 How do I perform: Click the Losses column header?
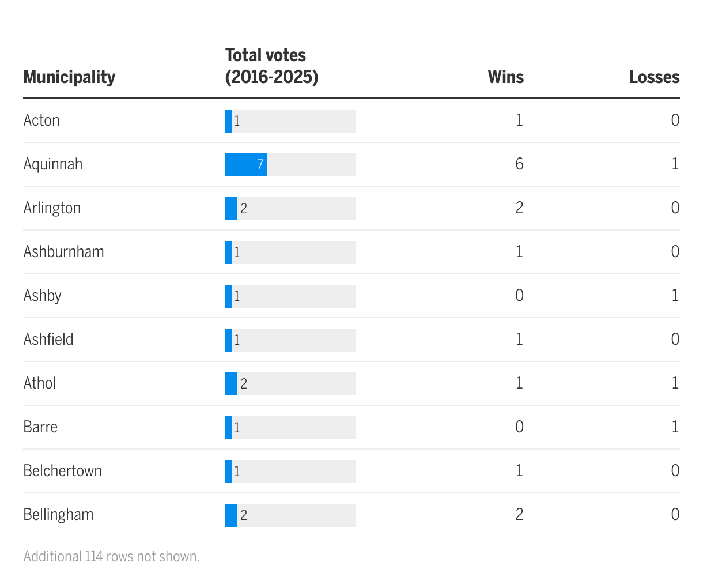coord(654,77)
